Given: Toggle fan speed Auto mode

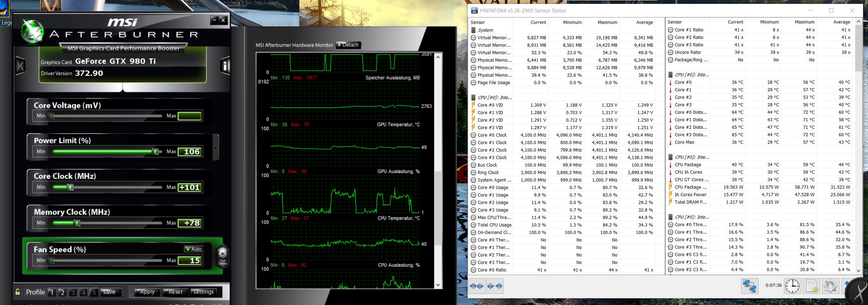Looking at the screenshot, I should click(x=194, y=249).
